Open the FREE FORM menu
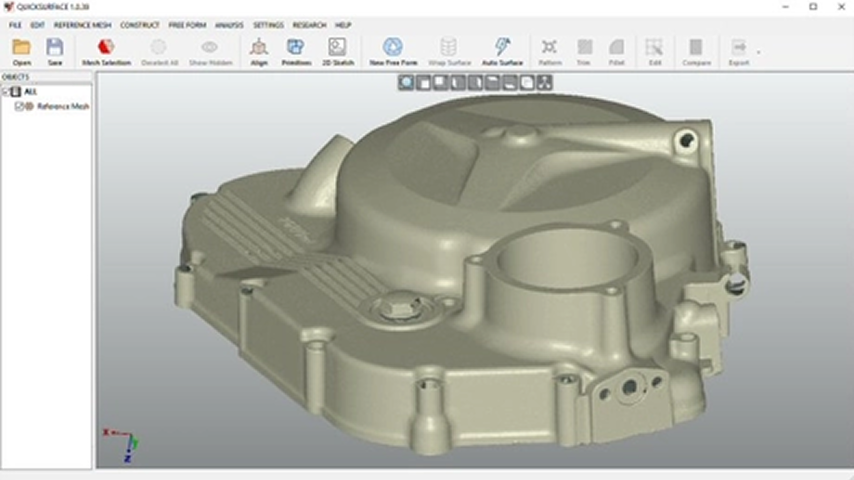Image resolution: width=854 pixels, height=480 pixels. tap(188, 25)
